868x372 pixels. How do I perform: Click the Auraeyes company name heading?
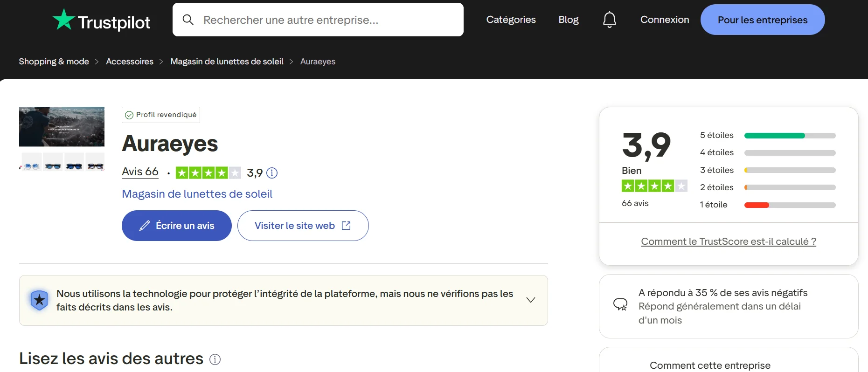click(x=170, y=144)
